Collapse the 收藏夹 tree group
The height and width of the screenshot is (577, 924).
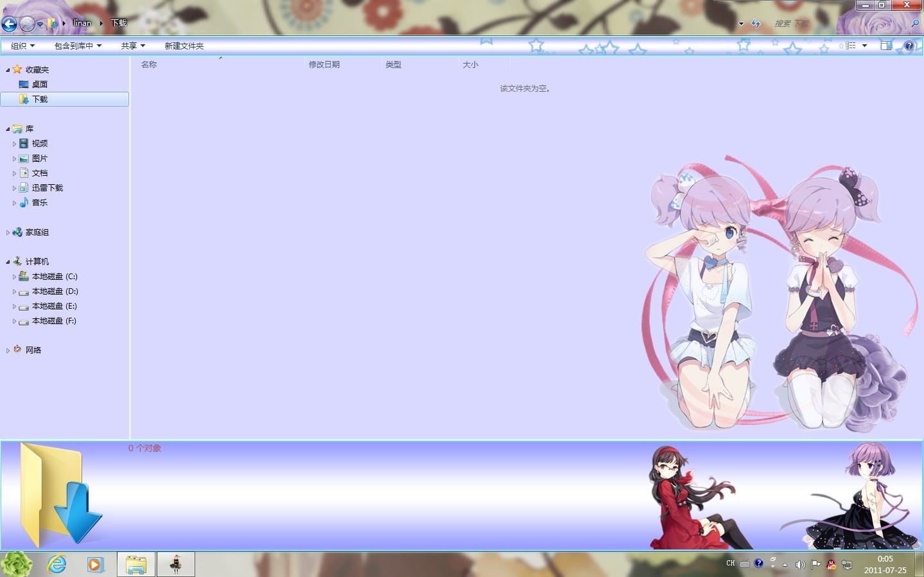pos(8,70)
